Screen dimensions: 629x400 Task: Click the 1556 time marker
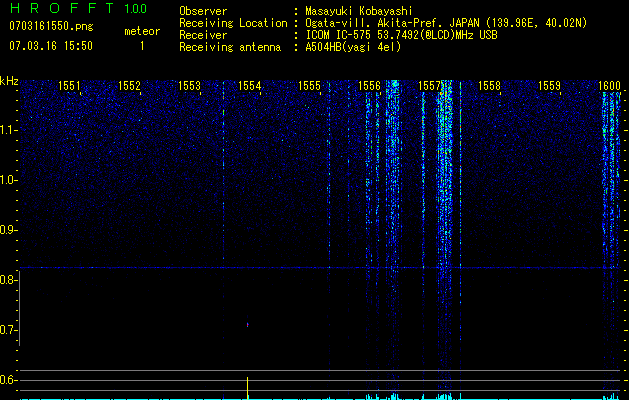point(369,85)
